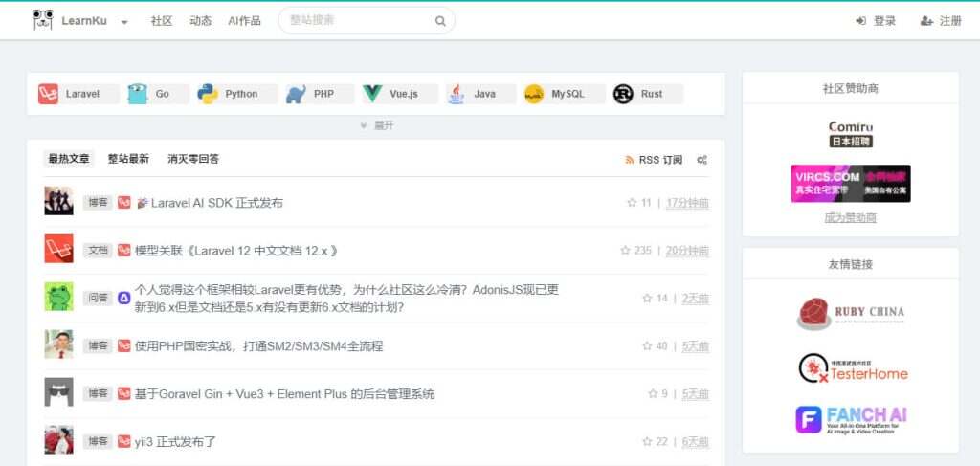The width and height of the screenshot is (980, 466).
Task: Click the search magnifier icon
Action: pos(440,21)
